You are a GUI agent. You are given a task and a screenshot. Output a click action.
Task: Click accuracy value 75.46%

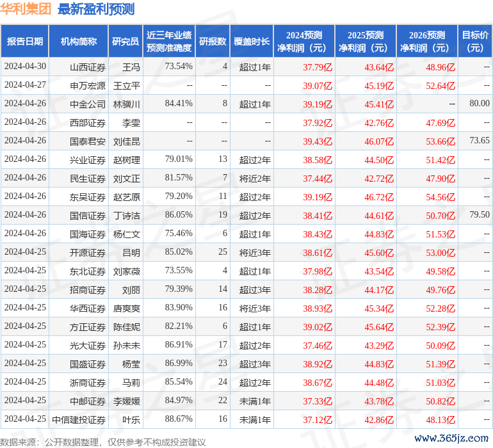[x=179, y=233]
